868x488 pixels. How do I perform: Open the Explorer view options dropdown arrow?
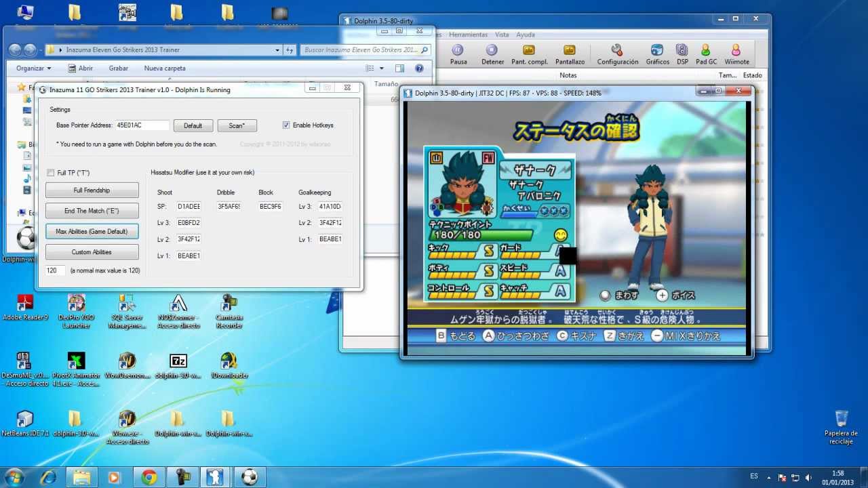pos(381,68)
